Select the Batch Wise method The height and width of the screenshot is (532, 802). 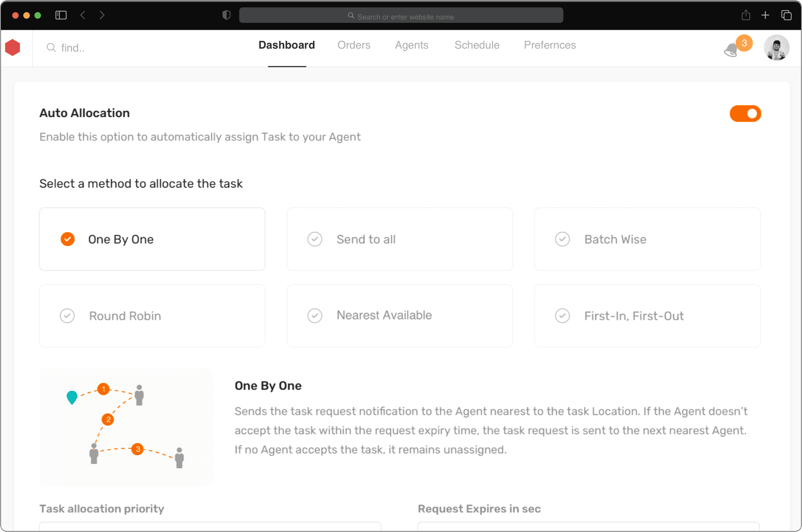tap(647, 239)
